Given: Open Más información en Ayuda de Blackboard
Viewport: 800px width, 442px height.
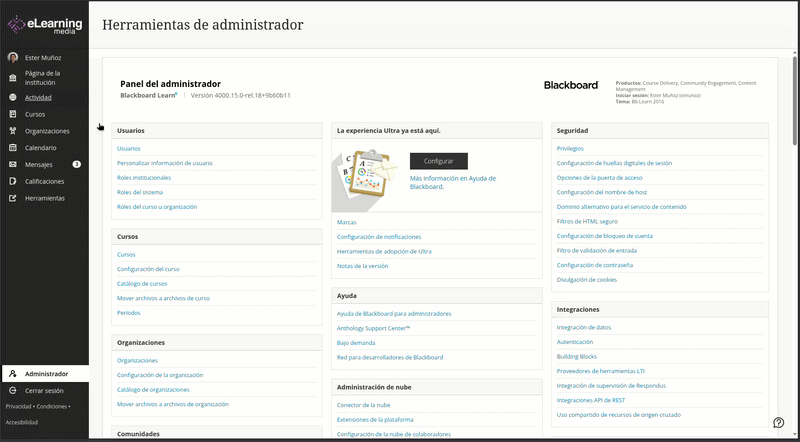Looking at the screenshot, I should 453,183.
